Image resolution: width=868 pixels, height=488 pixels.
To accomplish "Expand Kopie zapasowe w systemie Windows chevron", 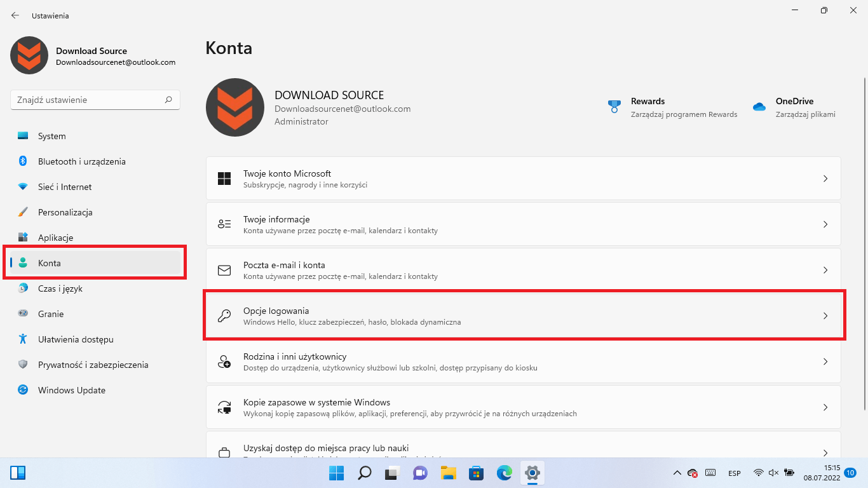I will point(825,407).
